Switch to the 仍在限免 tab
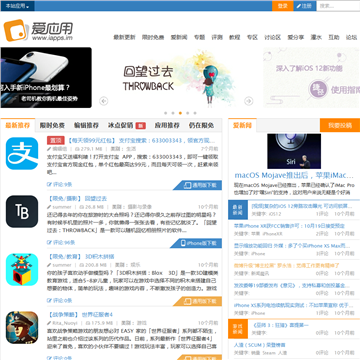The image size is (360, 360). point(201,126)
